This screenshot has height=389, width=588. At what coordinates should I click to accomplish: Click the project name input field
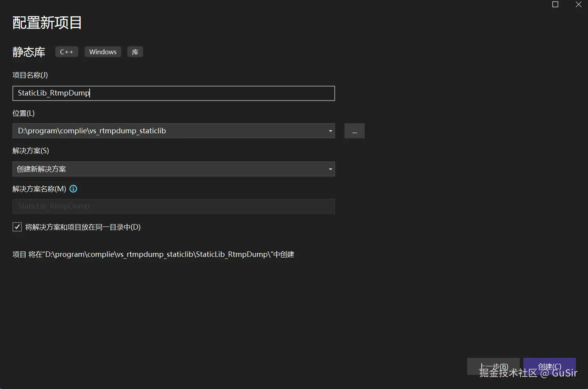click(x=173, y=93)
